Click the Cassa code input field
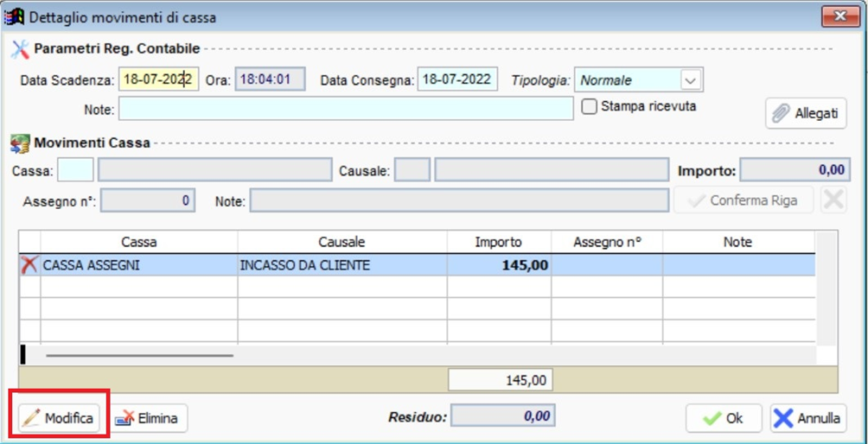Viewport: 868px width, 444px height. (75, 170)
